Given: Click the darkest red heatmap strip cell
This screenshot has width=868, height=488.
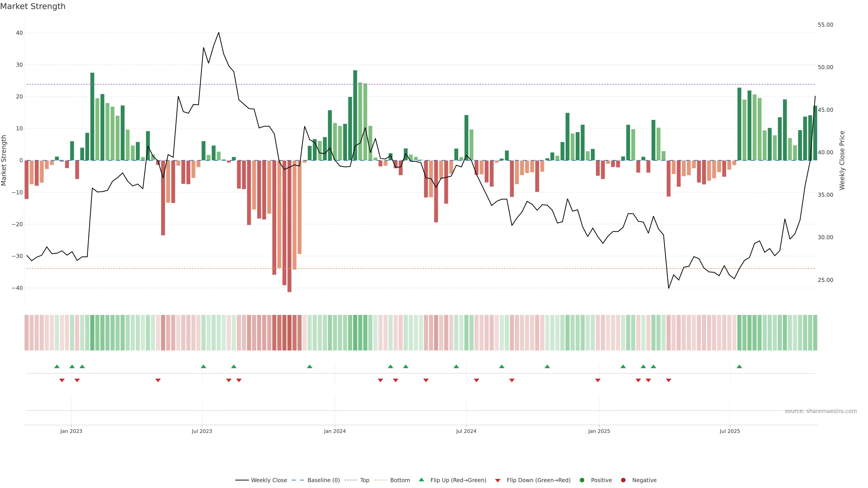Looking at the screenshot, I should [x=289, y=332].
